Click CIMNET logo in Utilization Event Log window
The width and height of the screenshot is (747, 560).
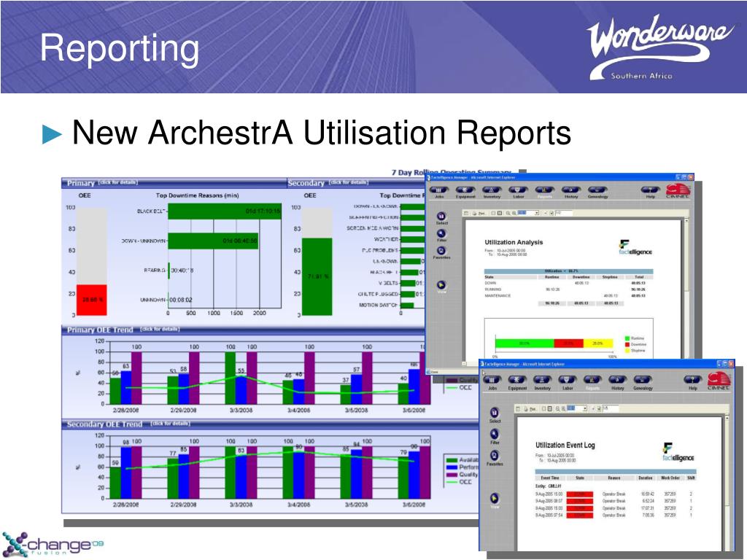click(x=719, y=381)
